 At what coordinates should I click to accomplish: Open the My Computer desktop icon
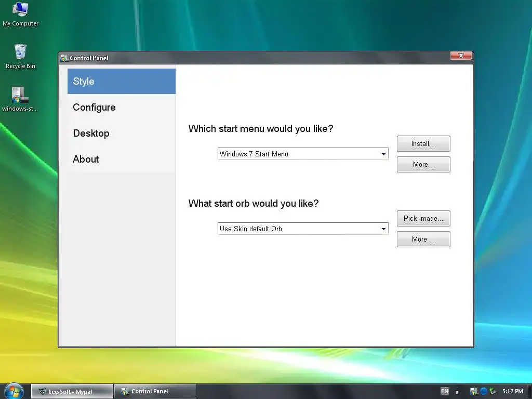coord(20,14)
